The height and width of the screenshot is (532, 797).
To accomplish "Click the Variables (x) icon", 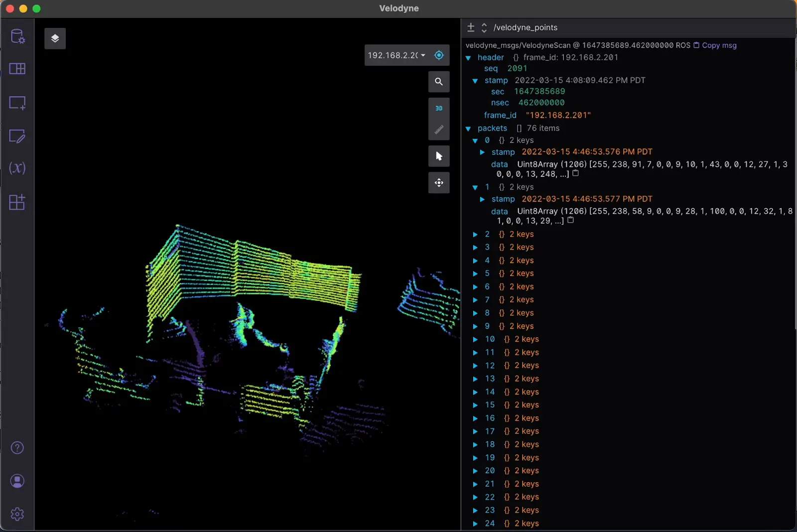I will click(x=17, y=168).
